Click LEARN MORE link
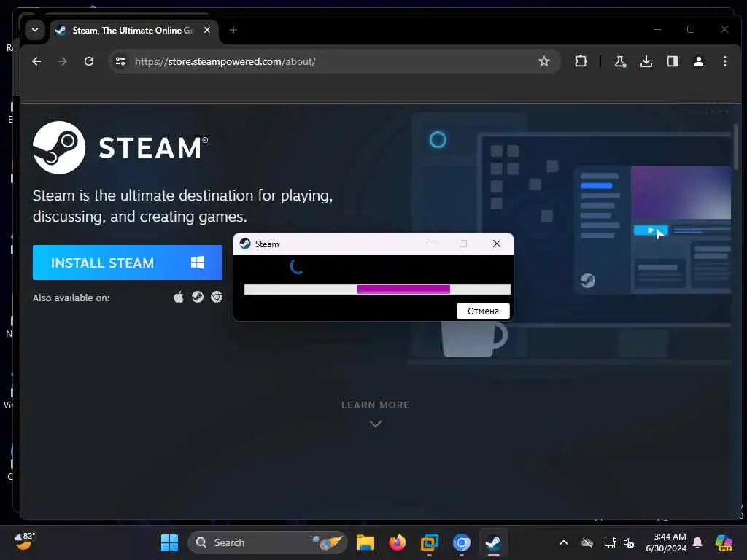Image resolution: width=747 pixels, height=560 pixels. pyautogui.click(x=376, y=405)
